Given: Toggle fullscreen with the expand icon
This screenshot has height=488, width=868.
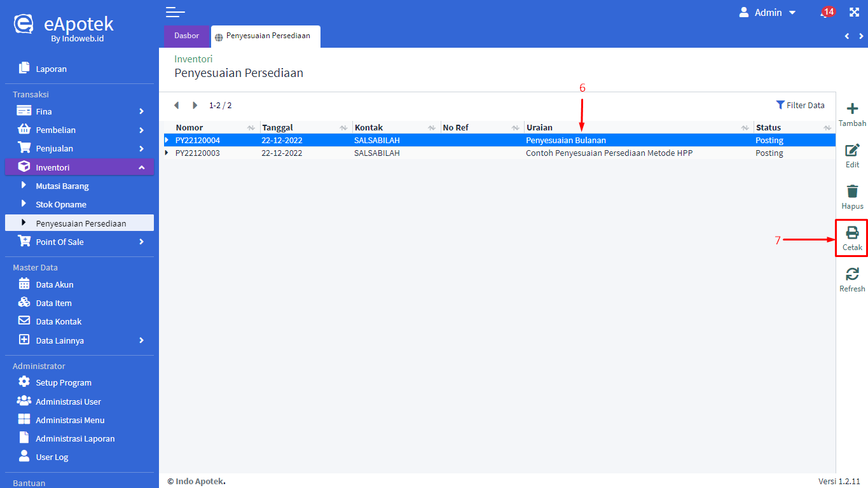Looking at the screenshot, I should click(854, 13).
